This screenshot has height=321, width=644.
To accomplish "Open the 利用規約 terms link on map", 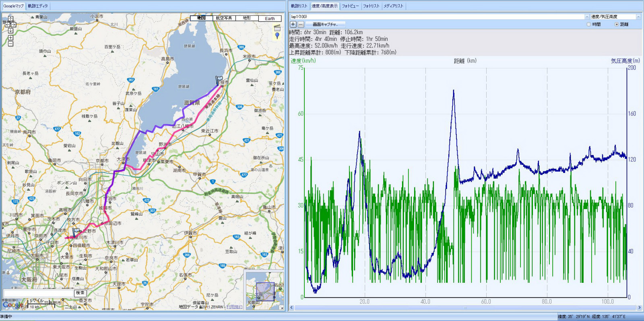I will pos(234,307).
